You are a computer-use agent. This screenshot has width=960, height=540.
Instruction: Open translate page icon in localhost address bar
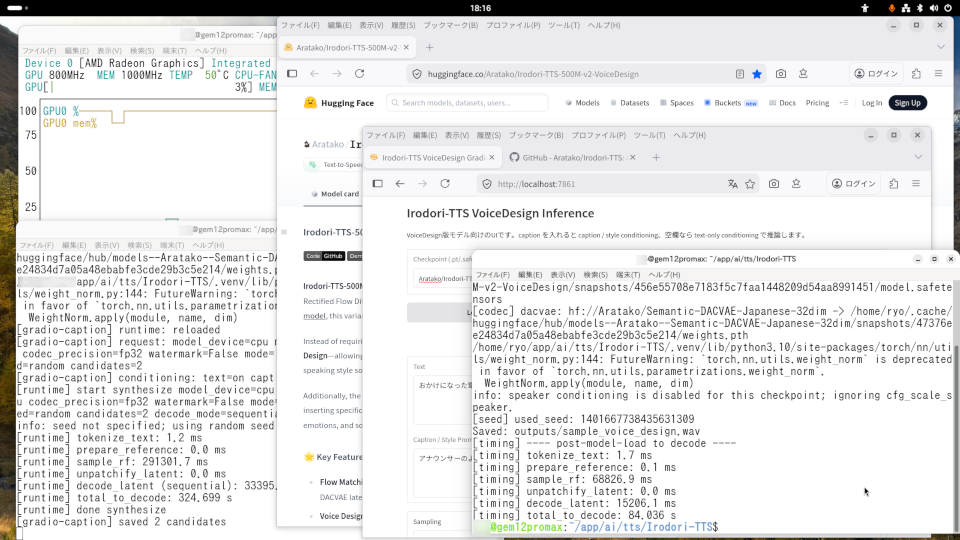tap(732, 184)
